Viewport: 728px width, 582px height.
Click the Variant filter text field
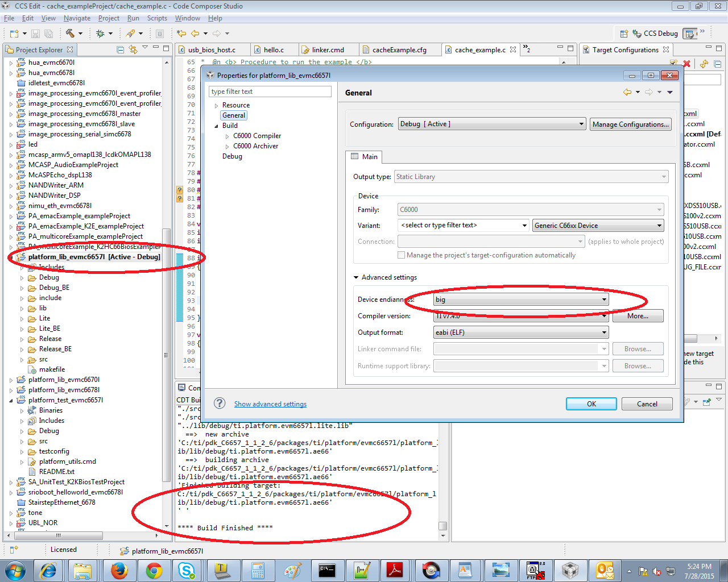[x=464, y=226]
